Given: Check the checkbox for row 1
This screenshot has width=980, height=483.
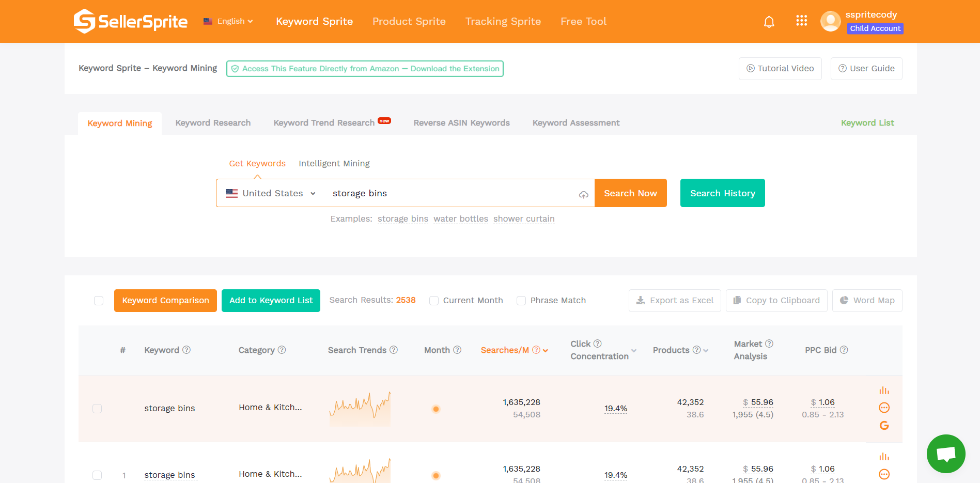Looking at the screenshot, I should point(97,475).
